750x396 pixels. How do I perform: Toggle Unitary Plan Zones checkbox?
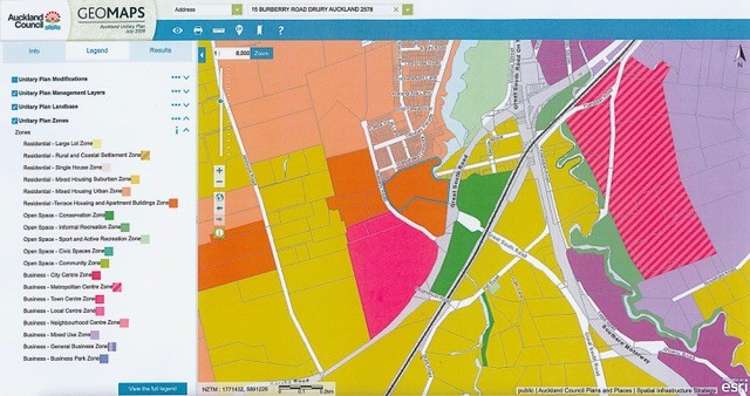tap(14, 121)
